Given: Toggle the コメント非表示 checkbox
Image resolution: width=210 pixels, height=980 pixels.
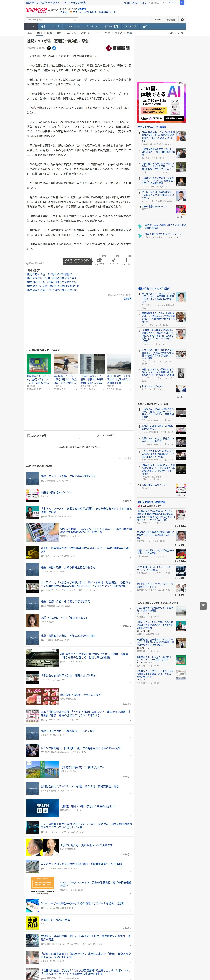Looking at the screenshot, I should click(115, 458).
